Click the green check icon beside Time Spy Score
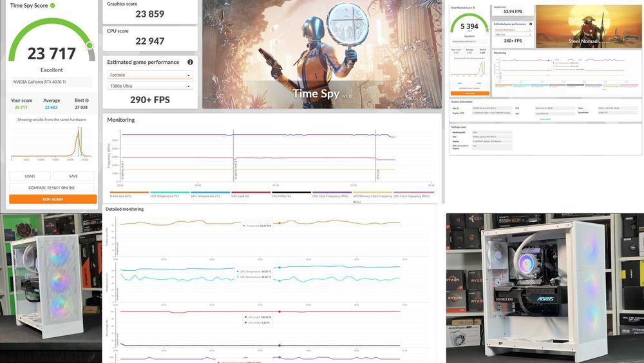 (53, 5)
